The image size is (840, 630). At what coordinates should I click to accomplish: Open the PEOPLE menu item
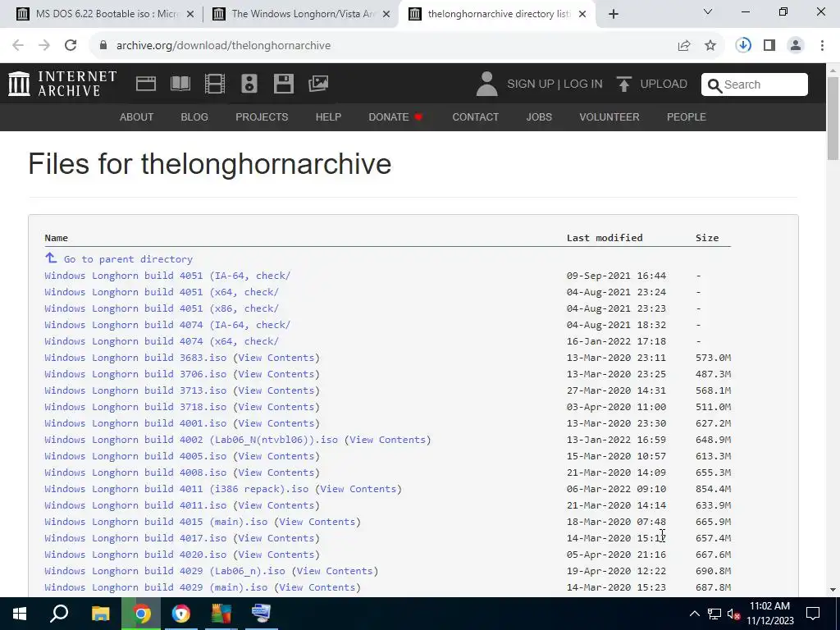[687, 116]
